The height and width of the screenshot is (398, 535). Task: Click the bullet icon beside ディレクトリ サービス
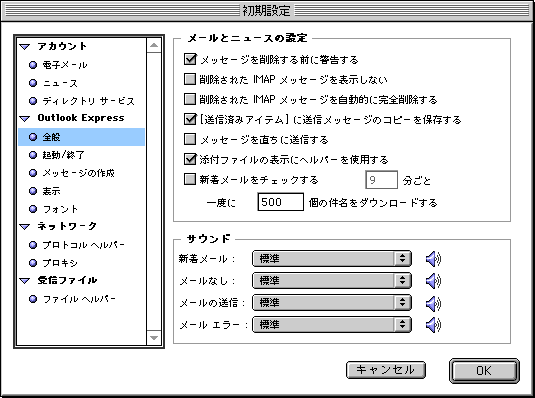(33, 101)
